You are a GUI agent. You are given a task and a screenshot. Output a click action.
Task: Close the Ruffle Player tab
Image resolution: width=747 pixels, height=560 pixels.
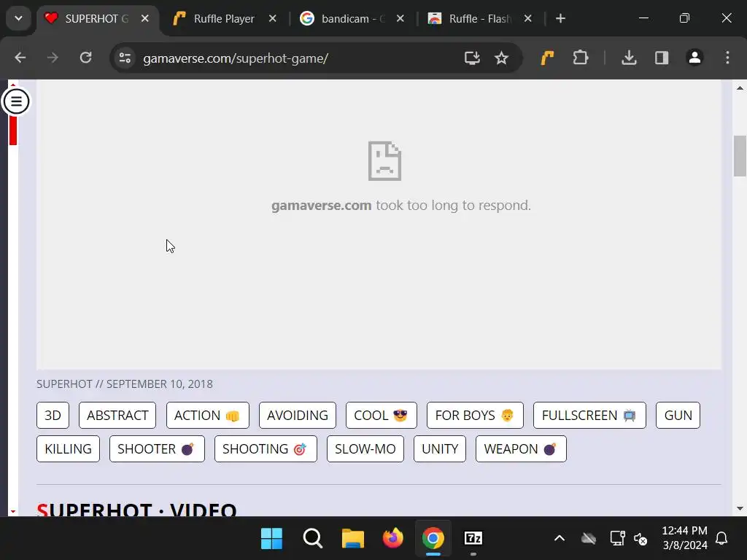[273, 18]
